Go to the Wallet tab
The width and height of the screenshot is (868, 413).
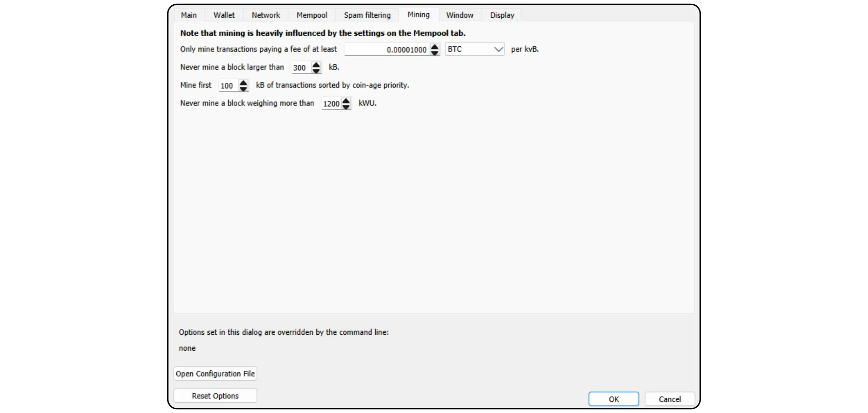224,15
